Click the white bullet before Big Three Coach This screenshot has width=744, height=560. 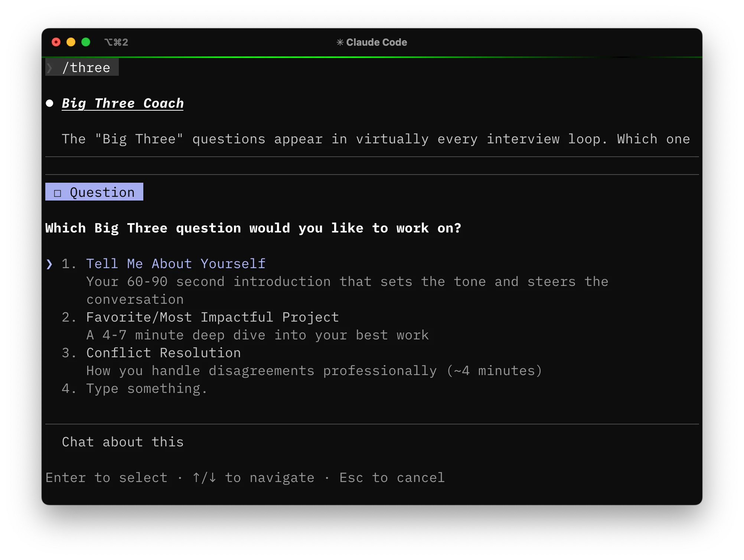(x=49, y=103)
